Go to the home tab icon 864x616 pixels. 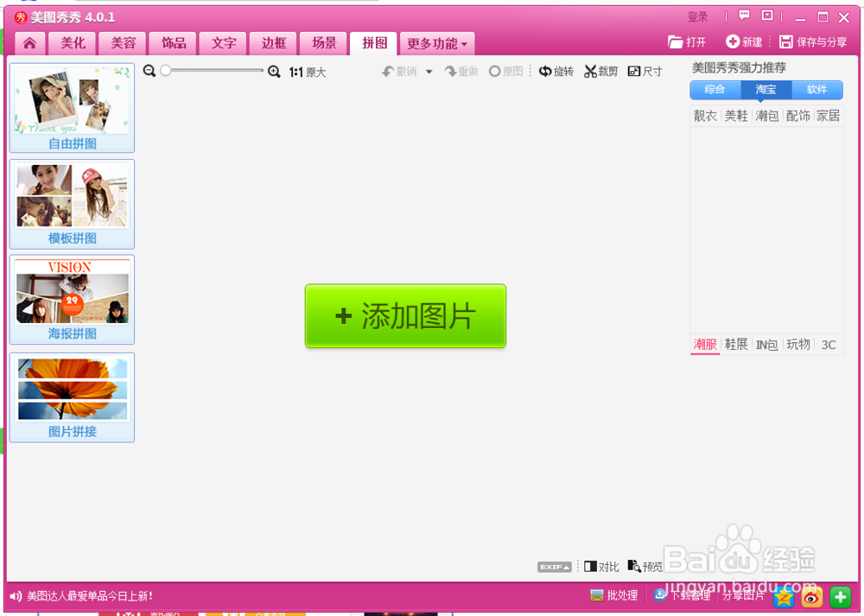[x=29, y=43]
